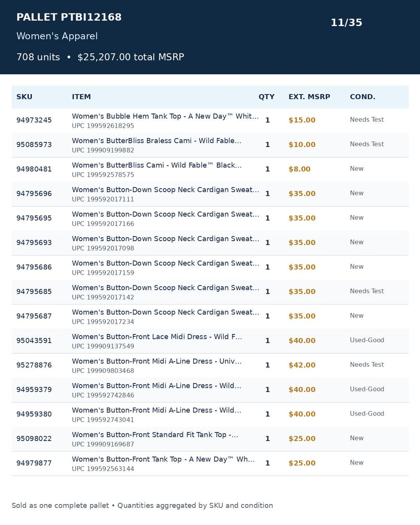Click SKU 94959380

34,414
